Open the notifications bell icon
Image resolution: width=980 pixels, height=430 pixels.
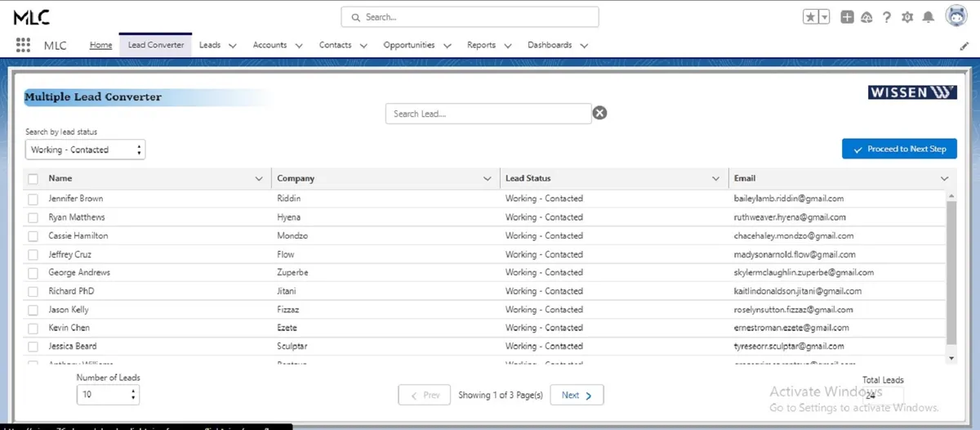pos(928,17)
